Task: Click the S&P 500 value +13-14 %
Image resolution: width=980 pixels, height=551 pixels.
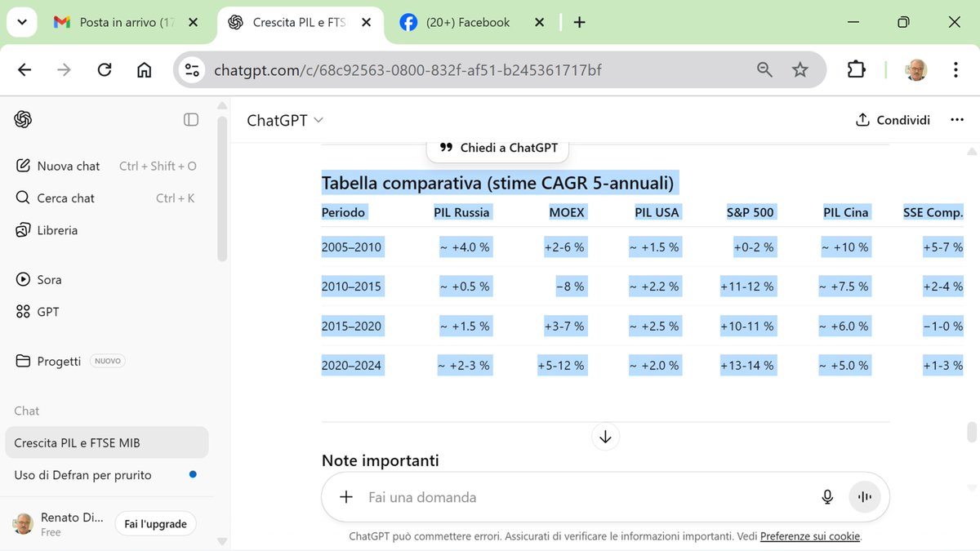Action: click(746, 365)
